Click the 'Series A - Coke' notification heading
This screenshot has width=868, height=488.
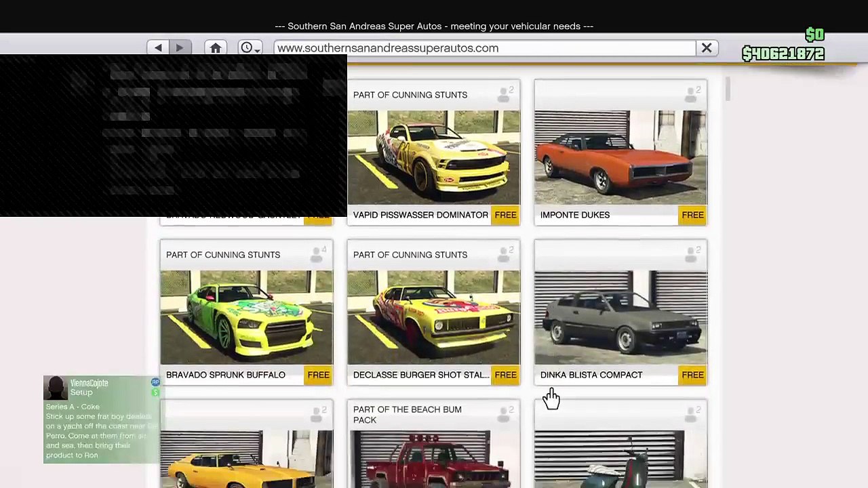pyautogui.click(x=73, y=407)
